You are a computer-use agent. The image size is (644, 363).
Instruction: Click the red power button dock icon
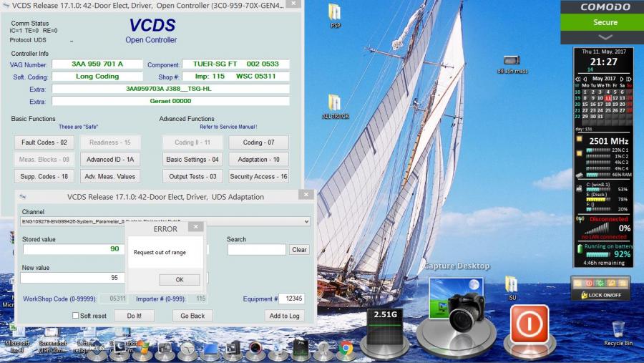[529, 325]
